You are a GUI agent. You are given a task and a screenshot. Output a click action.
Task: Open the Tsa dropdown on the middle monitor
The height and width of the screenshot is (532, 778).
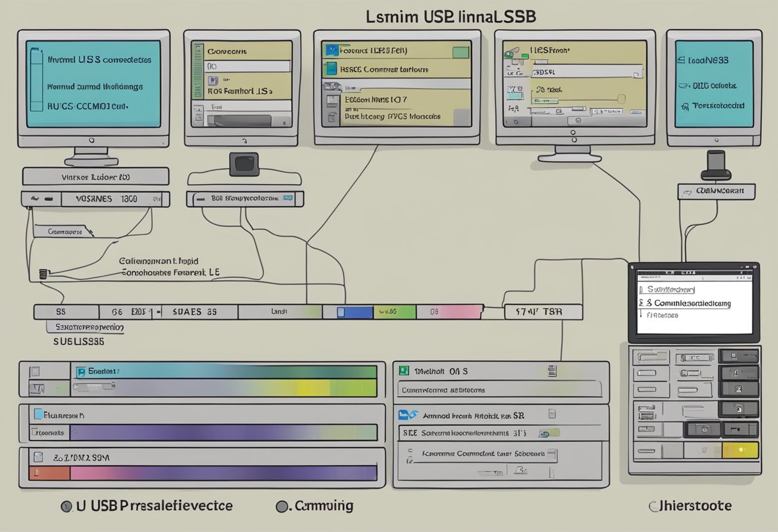coord(349,88)
